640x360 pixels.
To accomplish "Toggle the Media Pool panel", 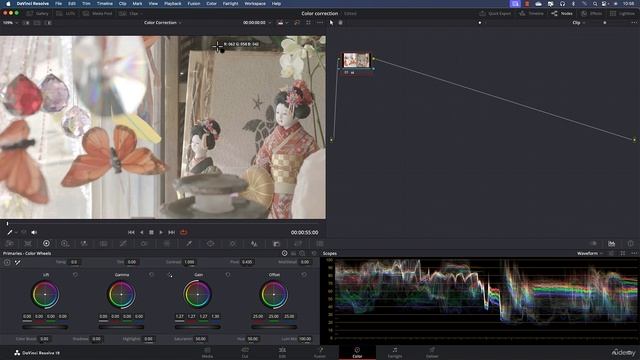I will point(97,13).
